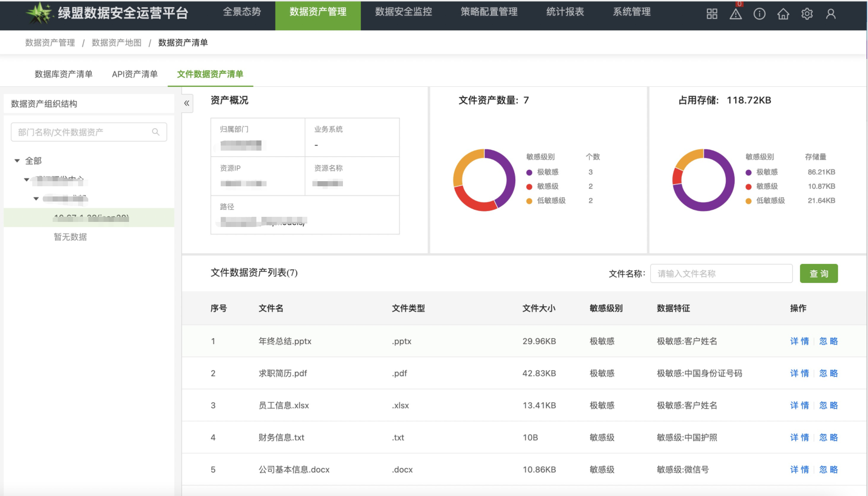Switch to API资产清单 tab
Screen dimensions: 868x496
[x=135, y=74]
